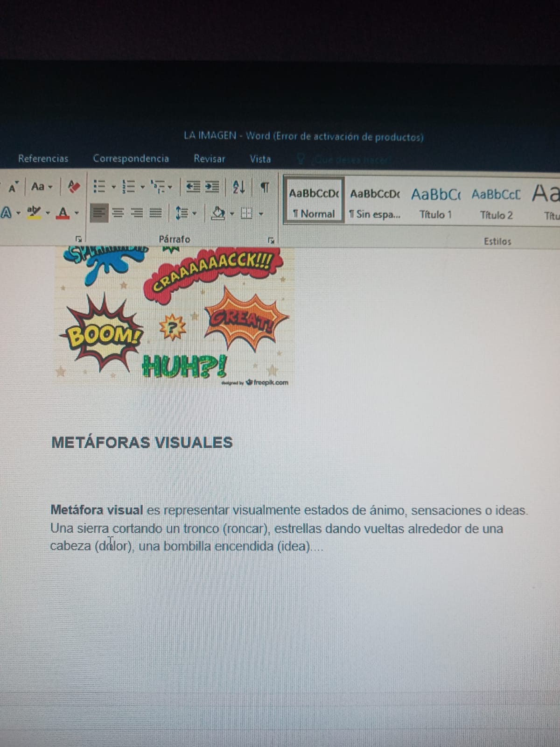Viewport: 560px width, 747px height.
Task: Open the Párrafo dialog launcher
Action: [271, 240]
